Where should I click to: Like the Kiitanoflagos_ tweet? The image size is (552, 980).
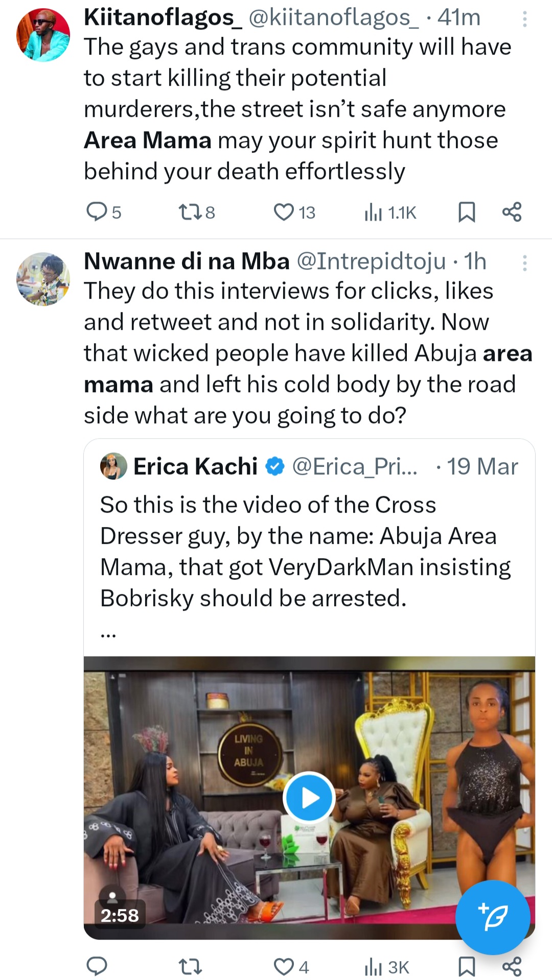coord(284,211)
